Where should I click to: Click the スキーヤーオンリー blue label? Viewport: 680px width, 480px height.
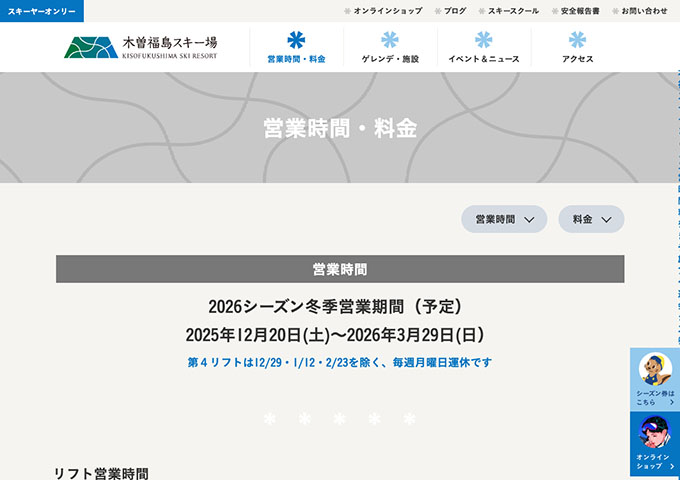tap(42, 11)
